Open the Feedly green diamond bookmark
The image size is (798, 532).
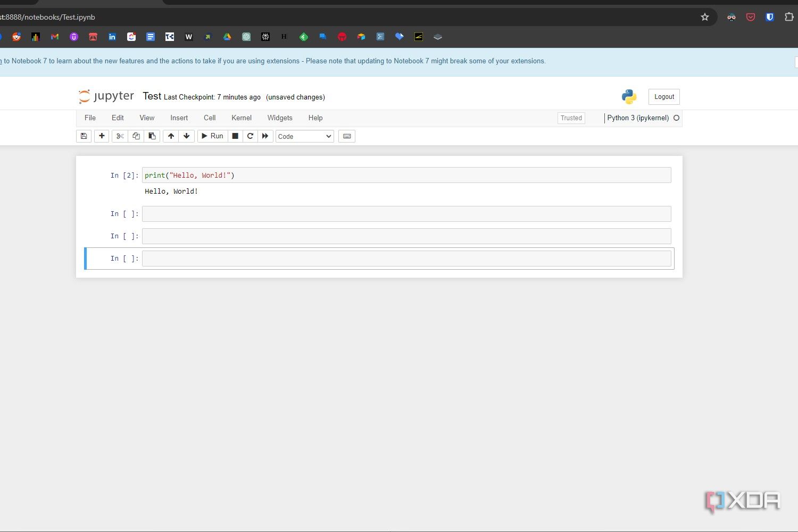[x=304, y=37]
